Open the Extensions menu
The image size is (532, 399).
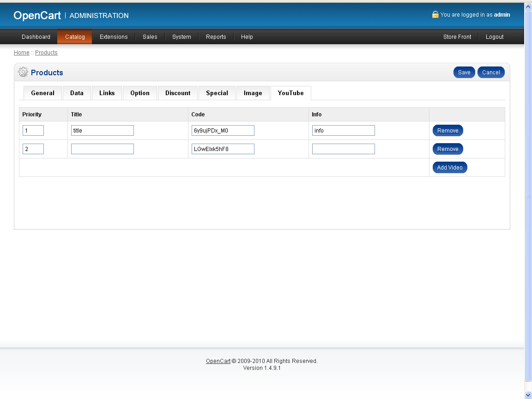click(x=114, y=36)
